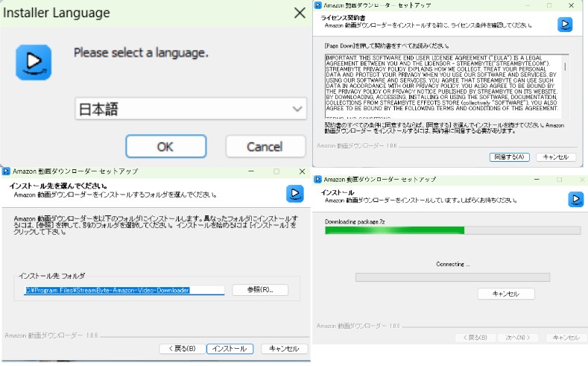Click < 戻る(B) in install location window

(x=183, y=348)
